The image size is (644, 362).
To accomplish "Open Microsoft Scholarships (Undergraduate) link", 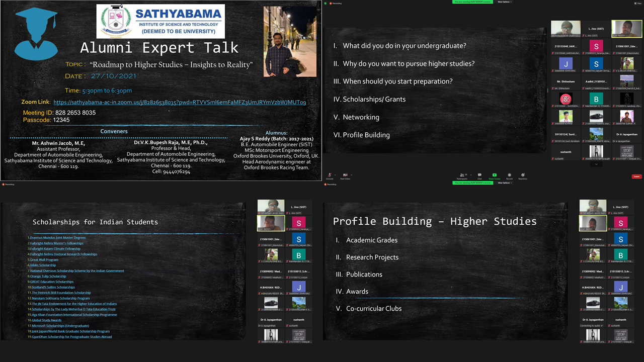I will [x=60, y=326].
